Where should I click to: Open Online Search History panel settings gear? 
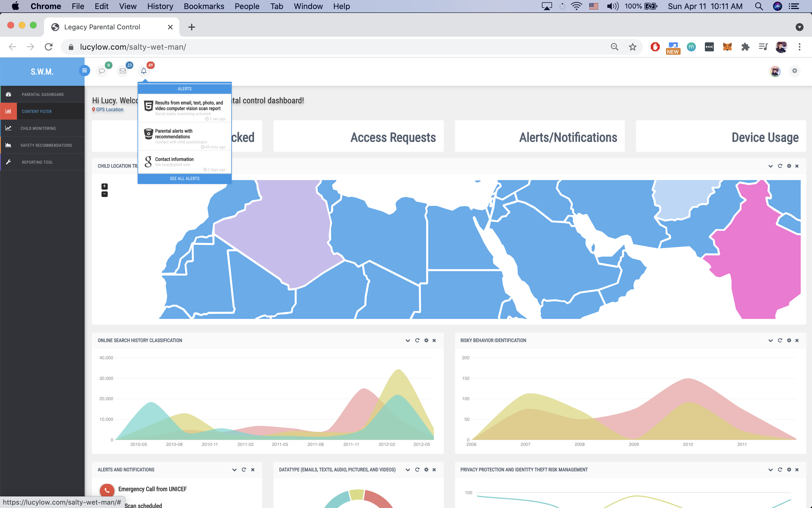tap(427, 340)
